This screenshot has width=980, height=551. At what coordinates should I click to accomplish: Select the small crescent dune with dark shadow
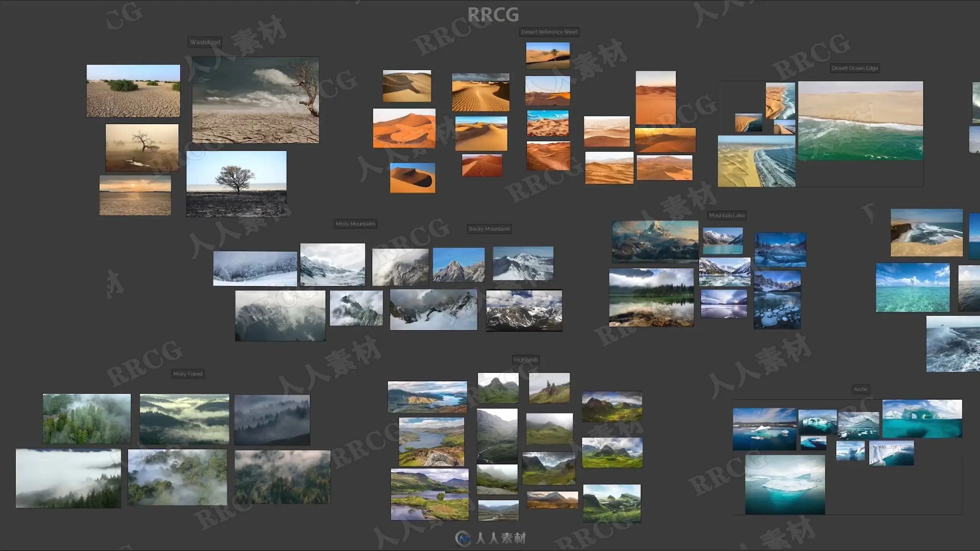(412, 178)
